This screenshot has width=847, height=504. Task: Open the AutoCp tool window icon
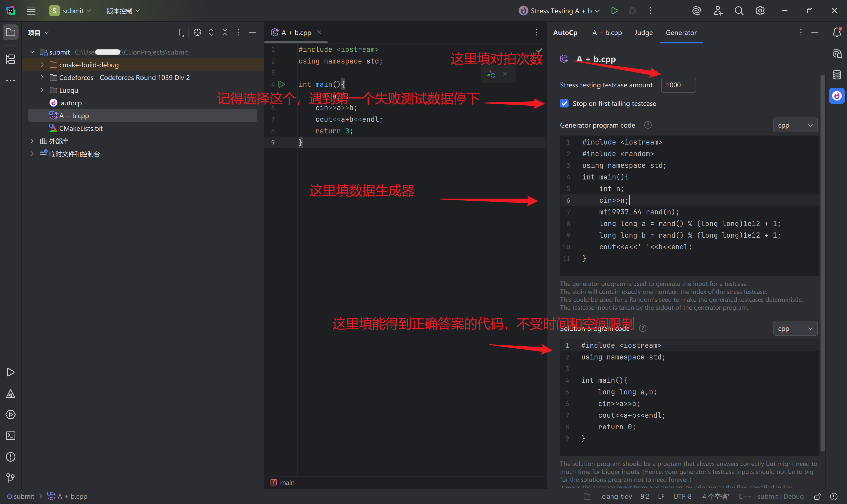pos(836,96)
